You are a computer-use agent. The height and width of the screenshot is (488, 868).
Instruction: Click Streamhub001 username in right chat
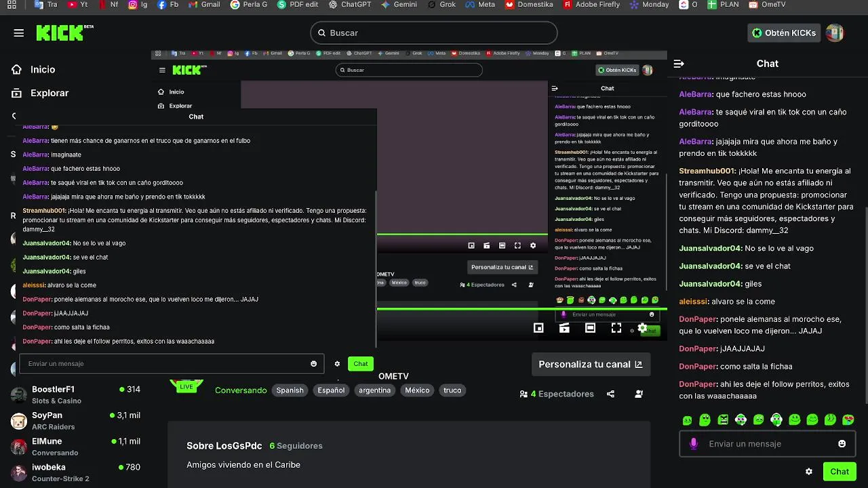click(x=707, y=171)
